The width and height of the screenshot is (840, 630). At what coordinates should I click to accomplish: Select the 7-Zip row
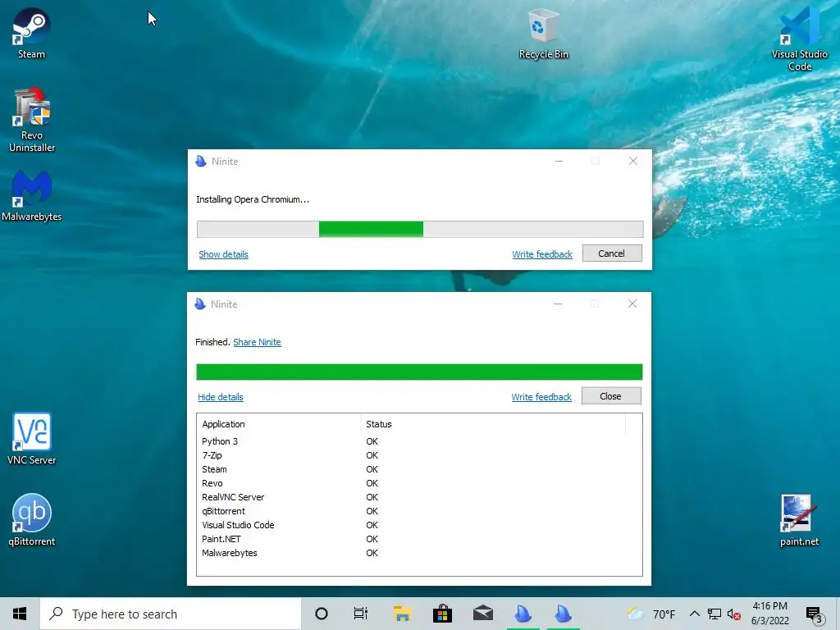coord(419,455)
